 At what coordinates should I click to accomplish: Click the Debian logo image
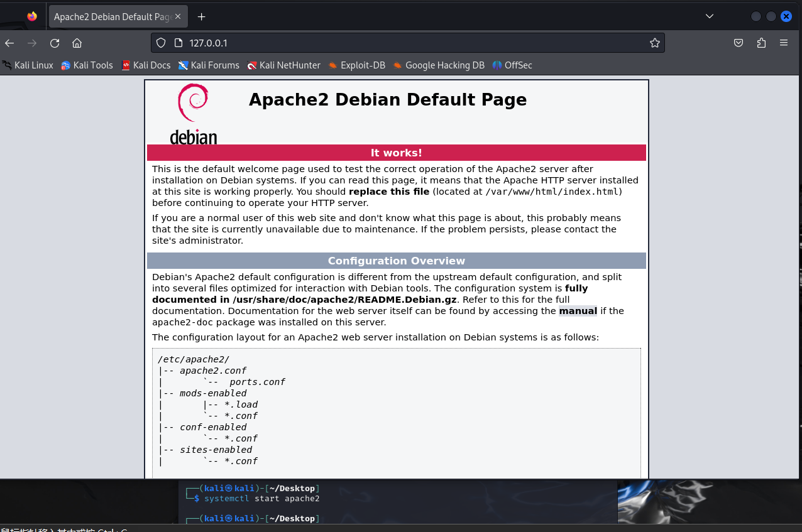click(x=193, y=114)
